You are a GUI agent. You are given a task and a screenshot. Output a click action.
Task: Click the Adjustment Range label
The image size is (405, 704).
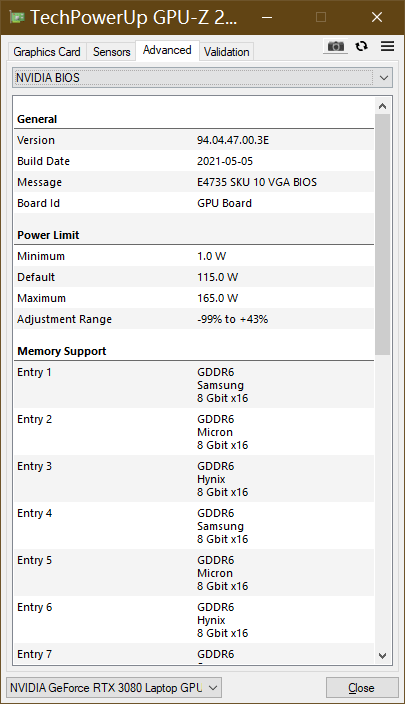[x=64, y=320]
